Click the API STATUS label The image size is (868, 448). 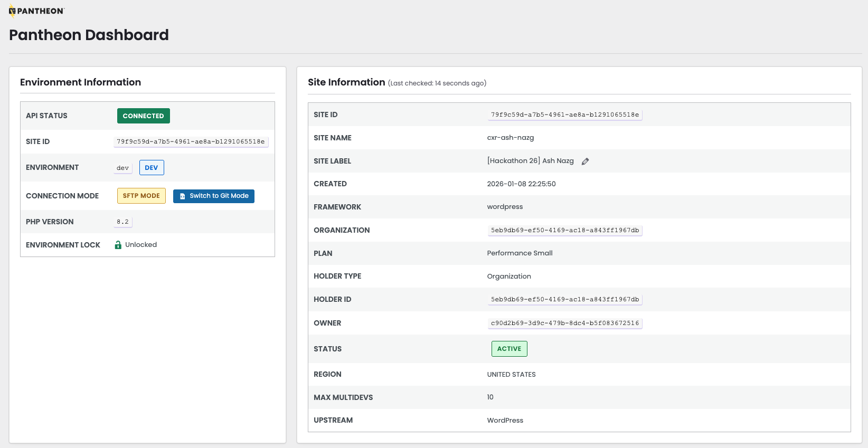pyautogui.click(x=46, y=116)
